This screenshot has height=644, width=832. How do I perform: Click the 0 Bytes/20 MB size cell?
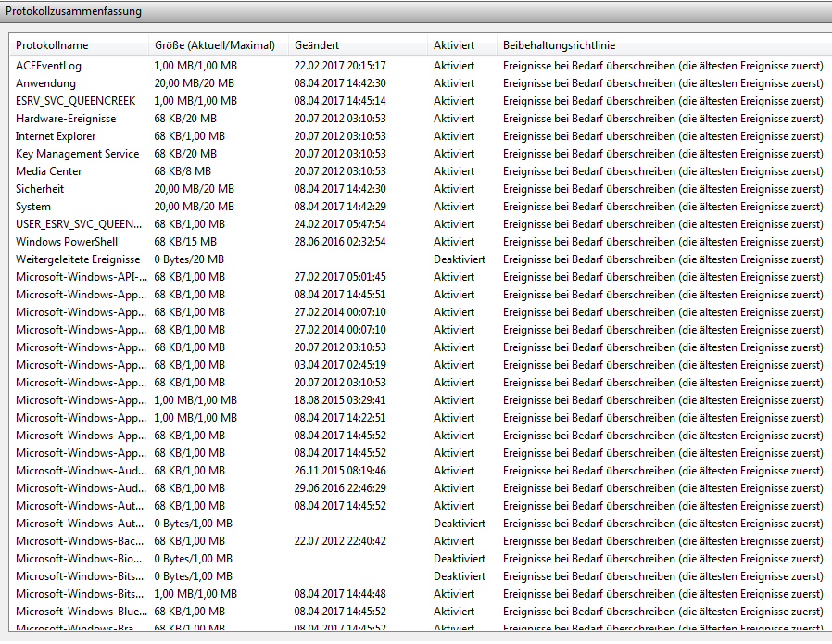point(189,259)
